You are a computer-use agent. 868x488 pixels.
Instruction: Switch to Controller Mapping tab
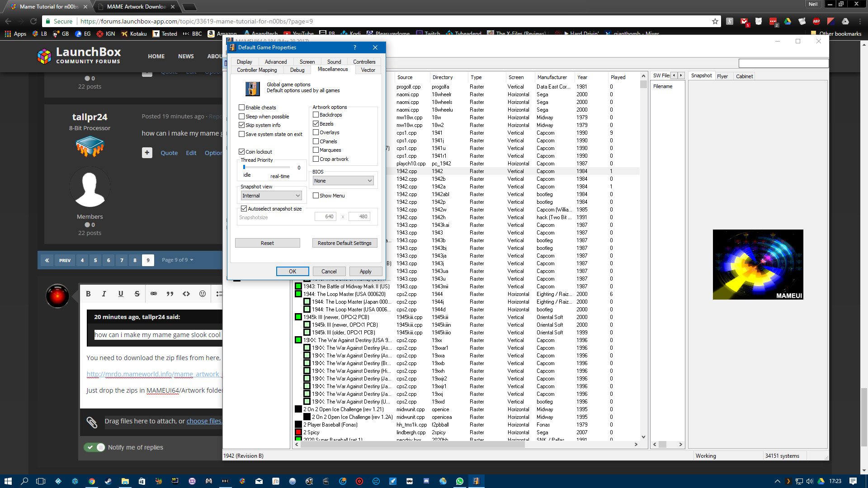pyautogui.click(x=257, y=70)
